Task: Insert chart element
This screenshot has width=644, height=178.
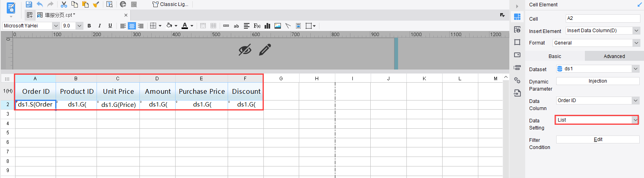Action: pyautogui.click(x=267, y=26)
